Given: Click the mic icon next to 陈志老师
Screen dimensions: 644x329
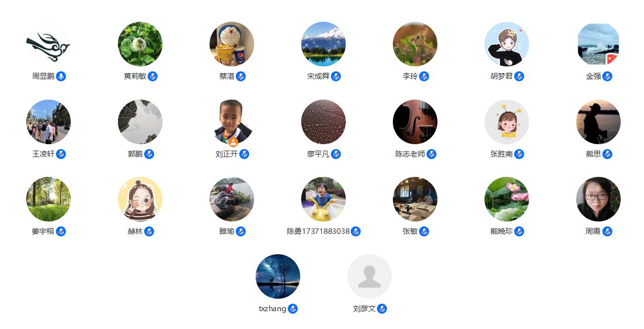Looking at the screenshot, I should (431, 154).
